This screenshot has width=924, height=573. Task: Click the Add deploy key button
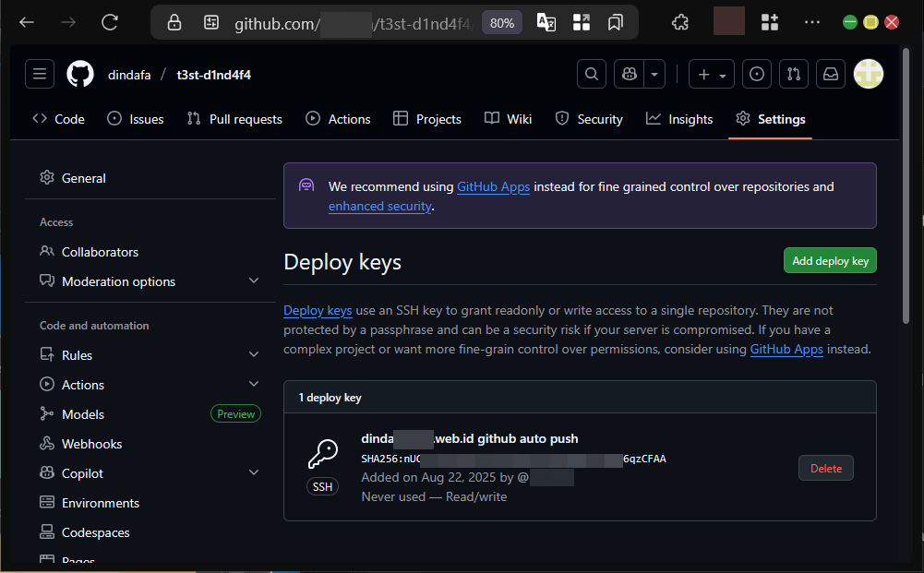tap(830, 261)
